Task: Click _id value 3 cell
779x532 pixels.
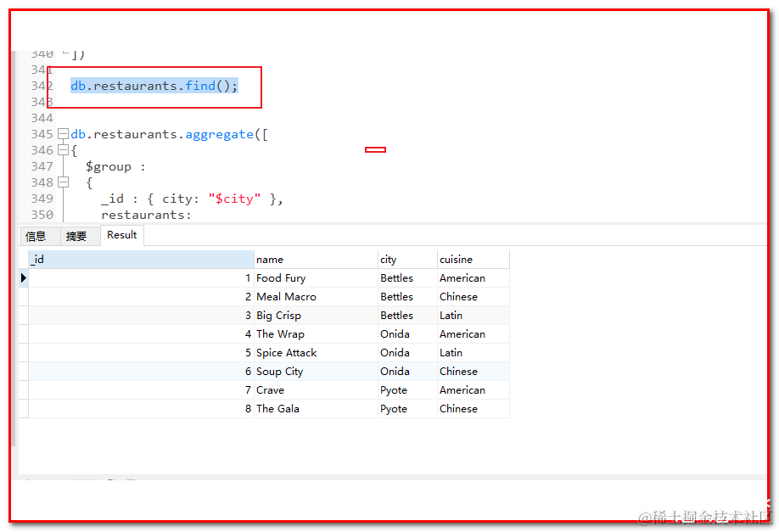Action: pos(142,316)
